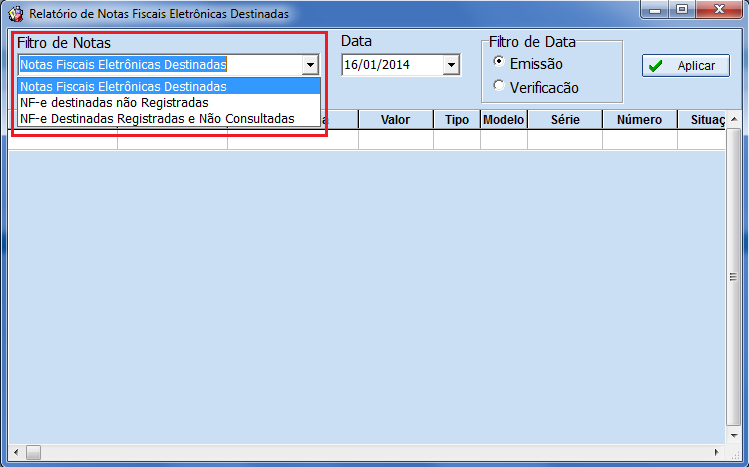Click the Número column header
Viewport: 749px width, 467px height.
(639, 120)
